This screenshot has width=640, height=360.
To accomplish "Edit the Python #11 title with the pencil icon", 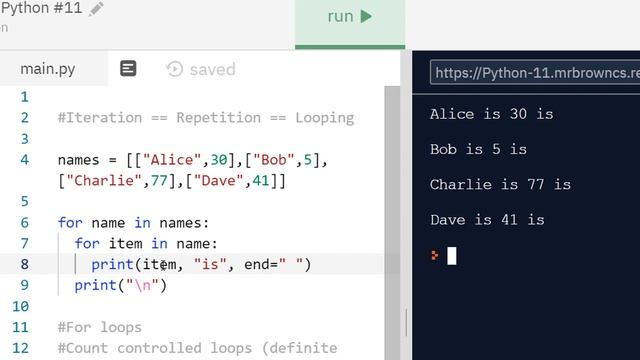I will tap(96, 9).
